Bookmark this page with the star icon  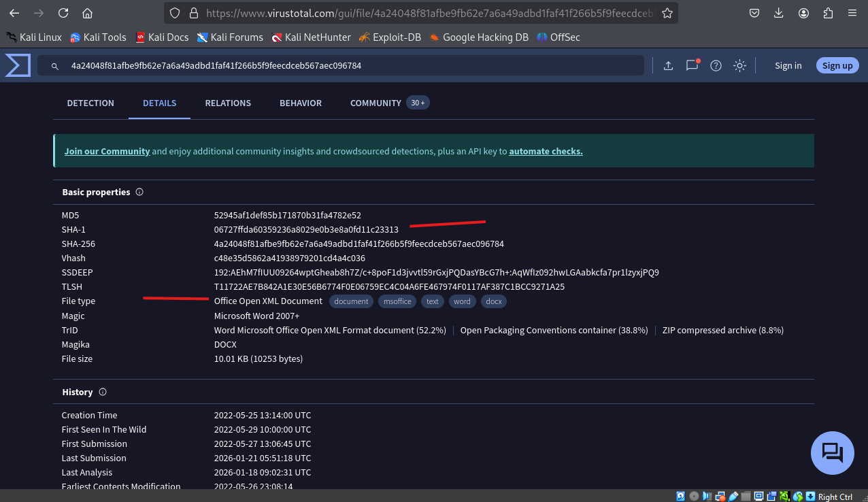coord(667,13)
